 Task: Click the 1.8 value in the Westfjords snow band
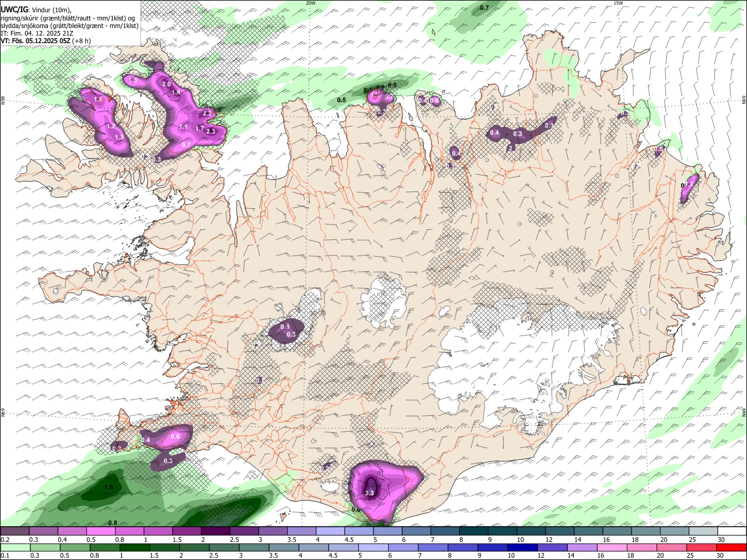point(176,92)
